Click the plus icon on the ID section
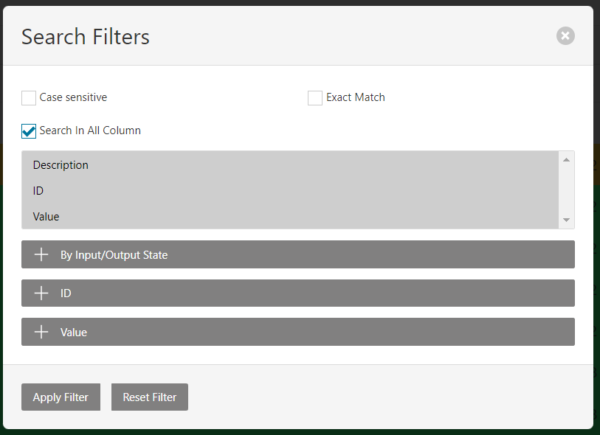 (41, 293)
